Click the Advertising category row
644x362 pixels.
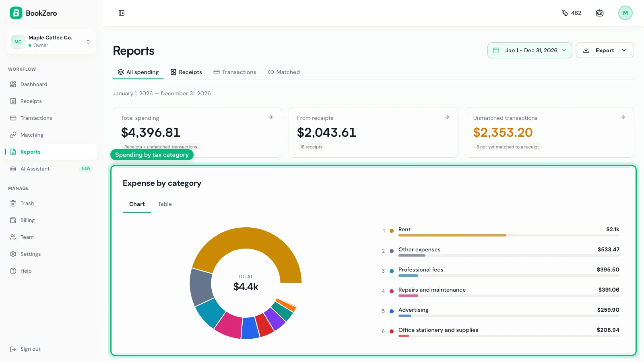tap(500, 311)
